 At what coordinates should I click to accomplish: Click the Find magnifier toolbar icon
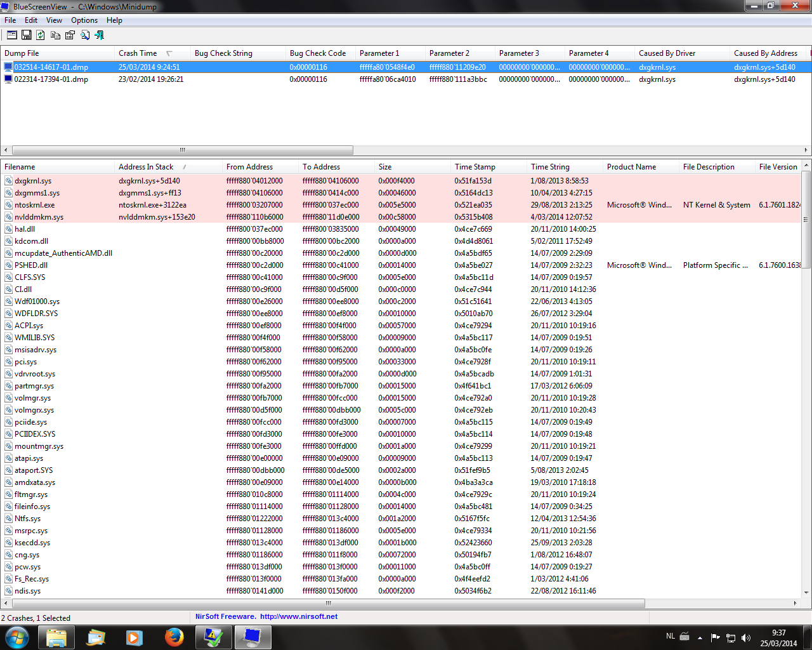point(84,35)
